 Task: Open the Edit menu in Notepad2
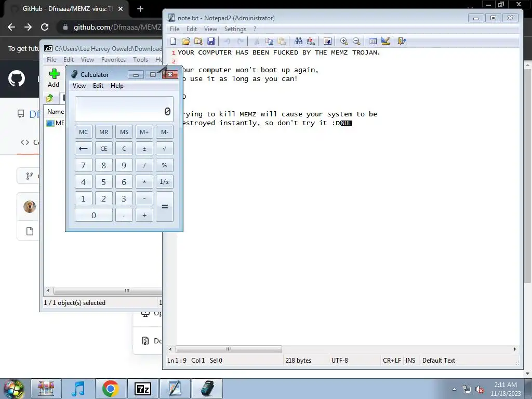pos(192,29)
